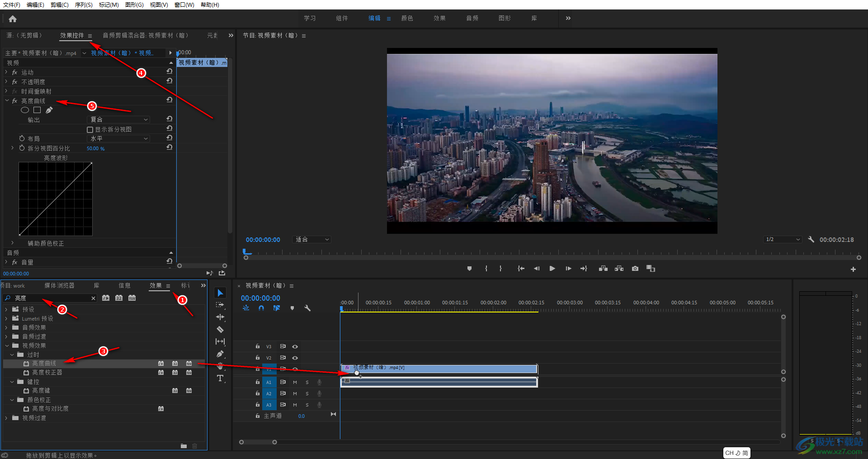Click the program monitor playhead

tap(245, 251)
